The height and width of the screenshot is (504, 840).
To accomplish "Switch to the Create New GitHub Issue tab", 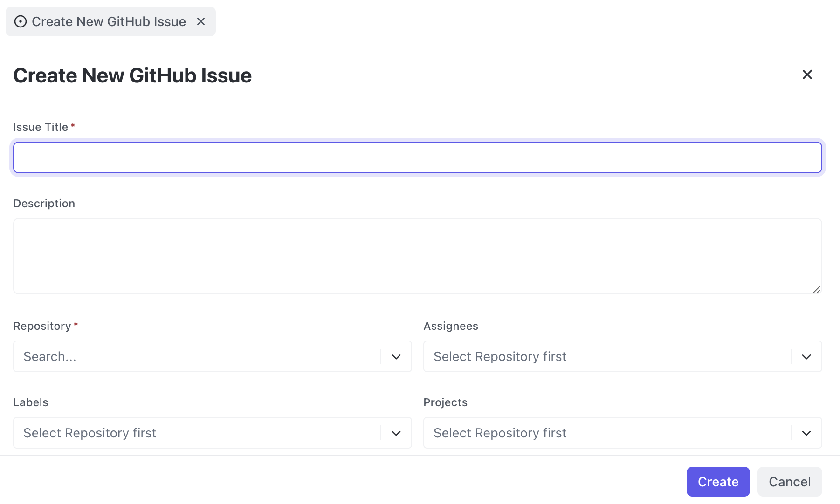I will click(x=109, y=22).
